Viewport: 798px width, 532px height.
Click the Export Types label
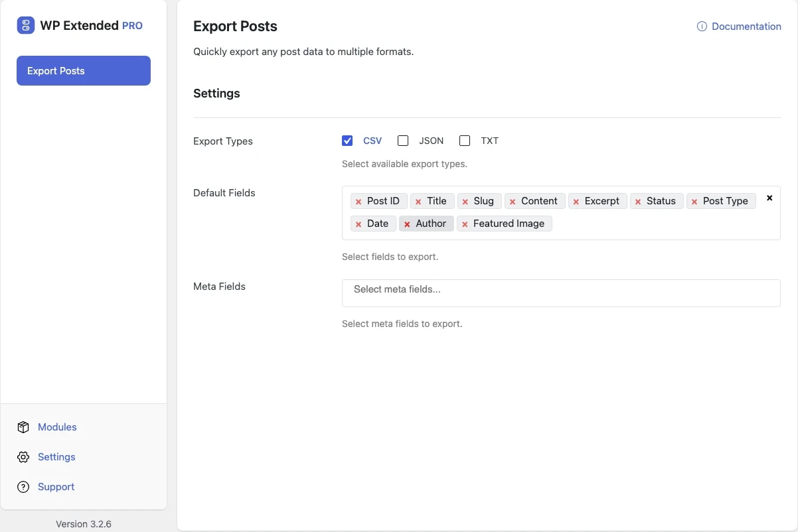pyautogui.click(x=223, y=141)
